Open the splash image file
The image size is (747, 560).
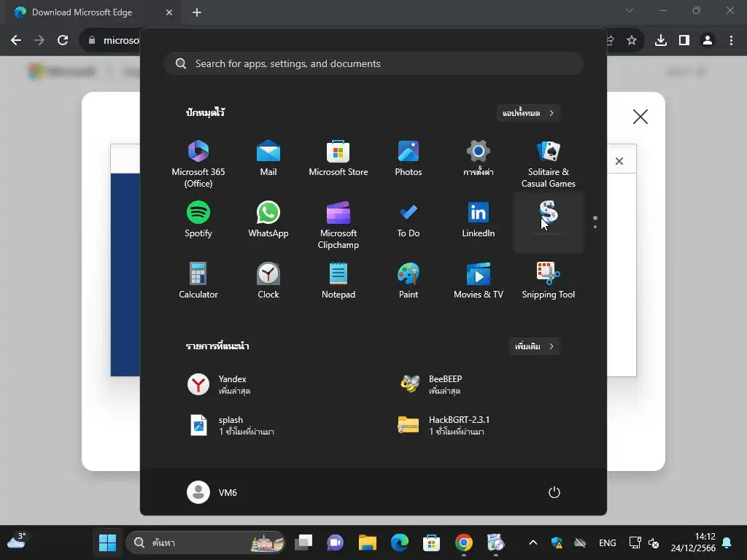pyautogui.click(x=231, y=425)
